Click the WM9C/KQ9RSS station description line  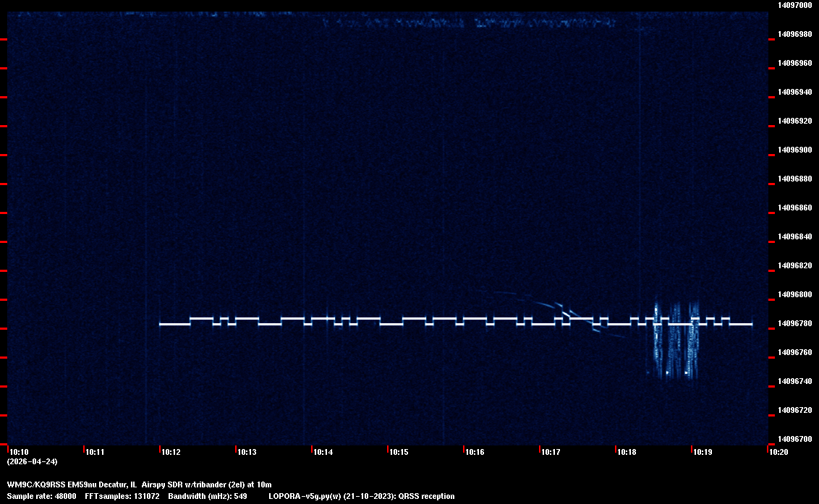point(139,484)
